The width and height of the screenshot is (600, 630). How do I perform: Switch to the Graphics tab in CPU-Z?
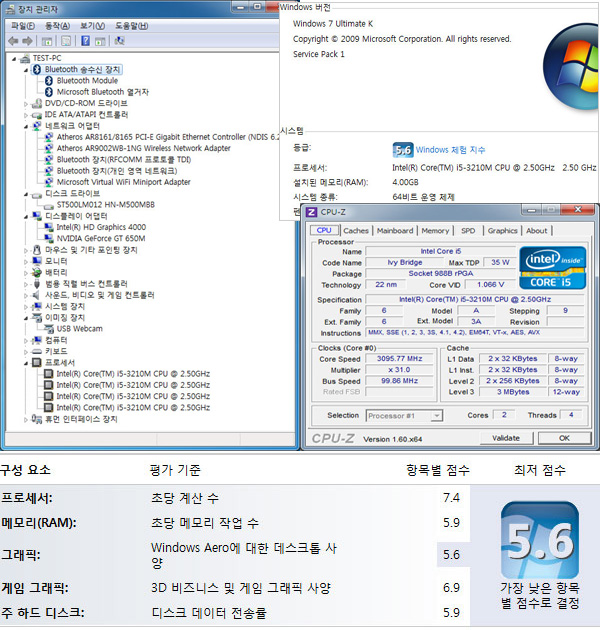[x=502, y=231]
